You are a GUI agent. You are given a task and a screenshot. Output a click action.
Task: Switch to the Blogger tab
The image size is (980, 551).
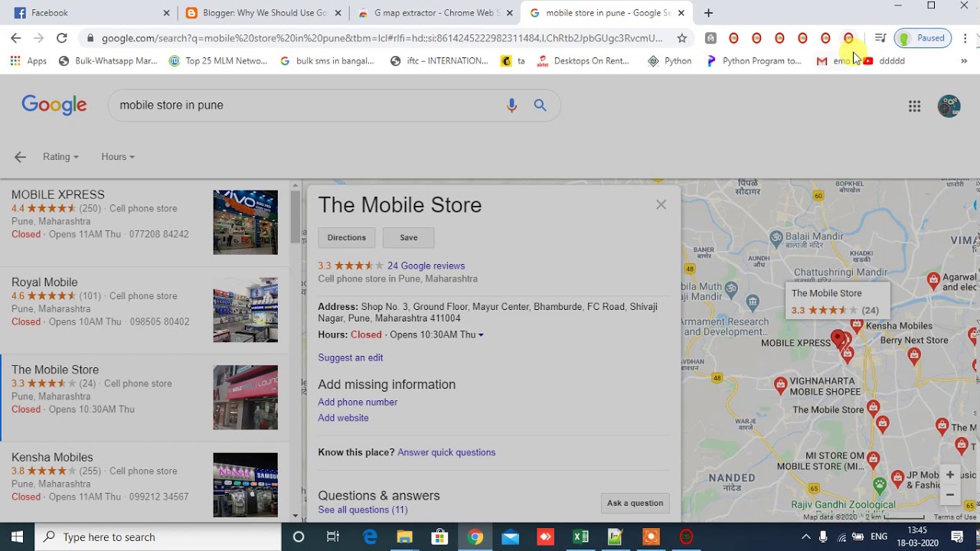click(x=264, y=13)
